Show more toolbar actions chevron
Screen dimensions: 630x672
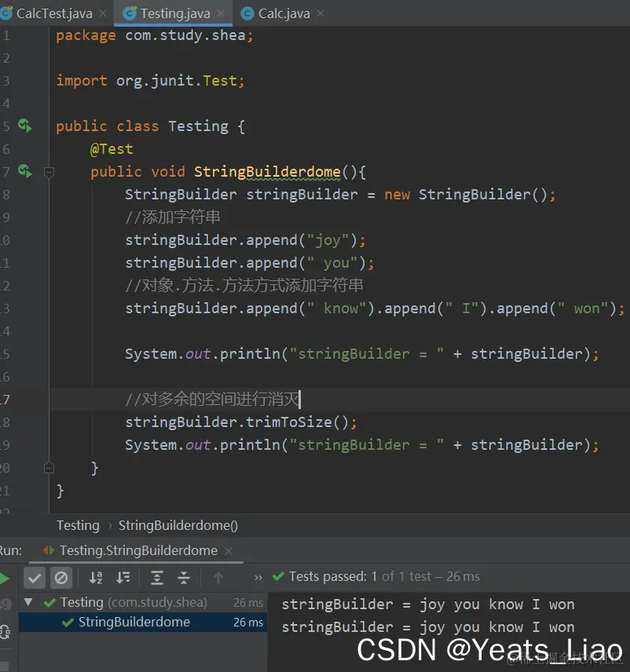pyautogui.click(x=258, y=578)
